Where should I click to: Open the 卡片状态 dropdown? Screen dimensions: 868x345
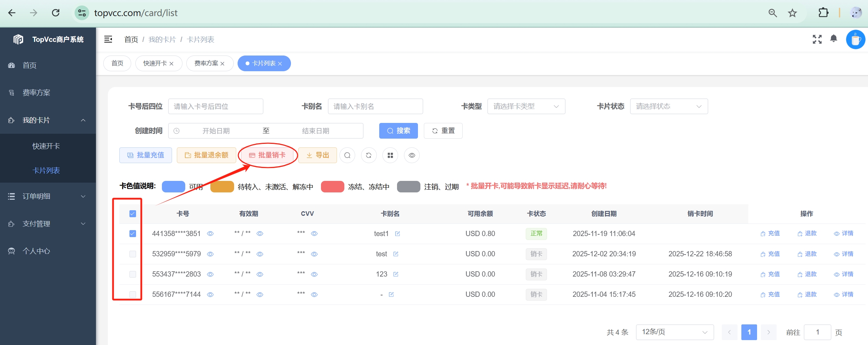(668, 107)
